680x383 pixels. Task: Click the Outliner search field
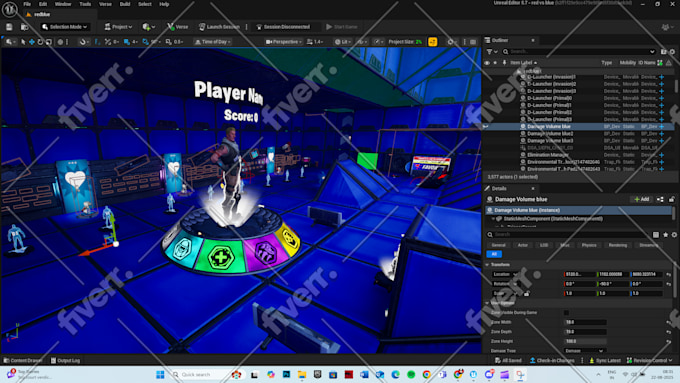(x=579, y=52)
